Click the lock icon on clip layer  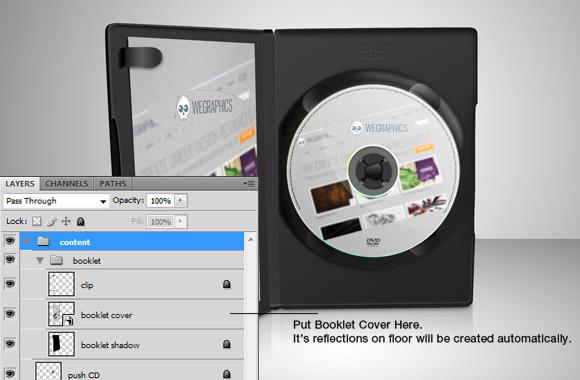point(226,284)
